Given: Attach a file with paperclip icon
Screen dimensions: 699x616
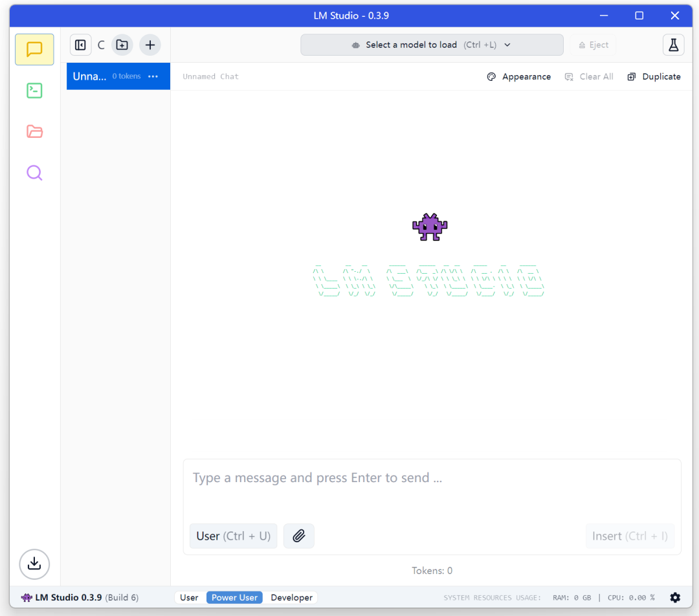Looking at the screenshot, I should point(298,536).
